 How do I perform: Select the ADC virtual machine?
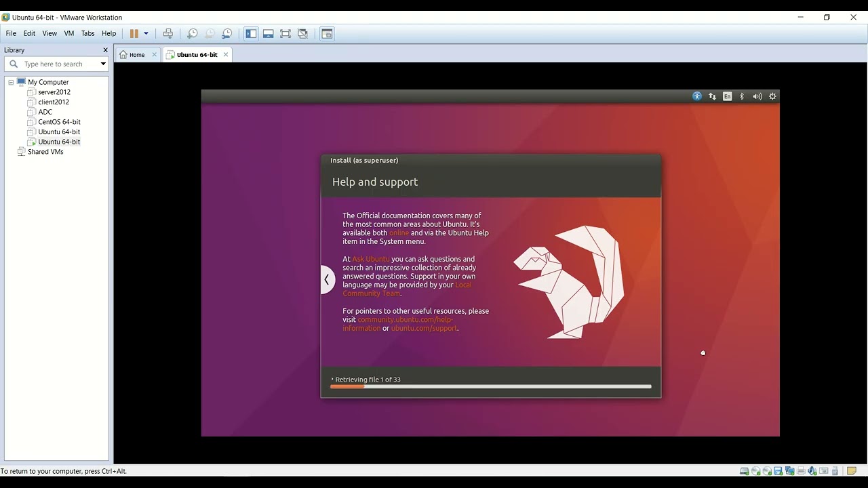tap(45, 112)
